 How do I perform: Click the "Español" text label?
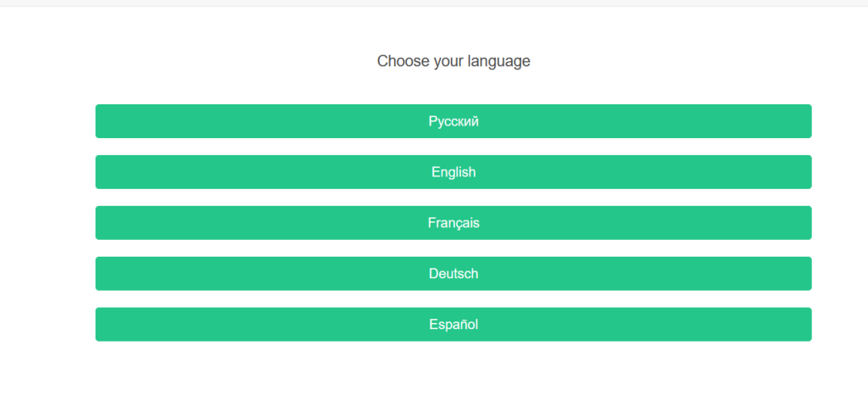(453, 325)
